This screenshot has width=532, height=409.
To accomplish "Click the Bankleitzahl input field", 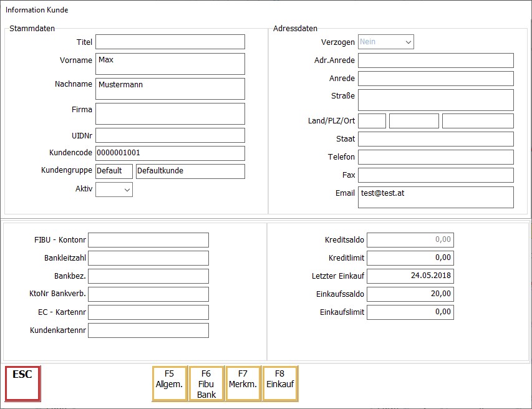I will 148,258.
